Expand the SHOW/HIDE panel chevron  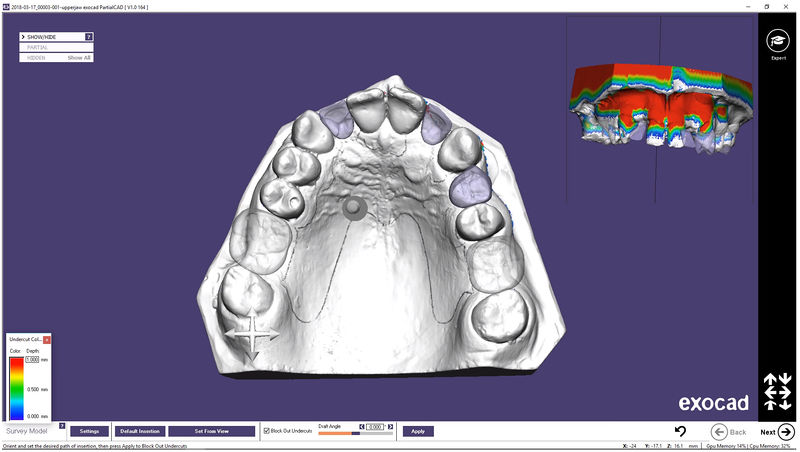[23, 37]
